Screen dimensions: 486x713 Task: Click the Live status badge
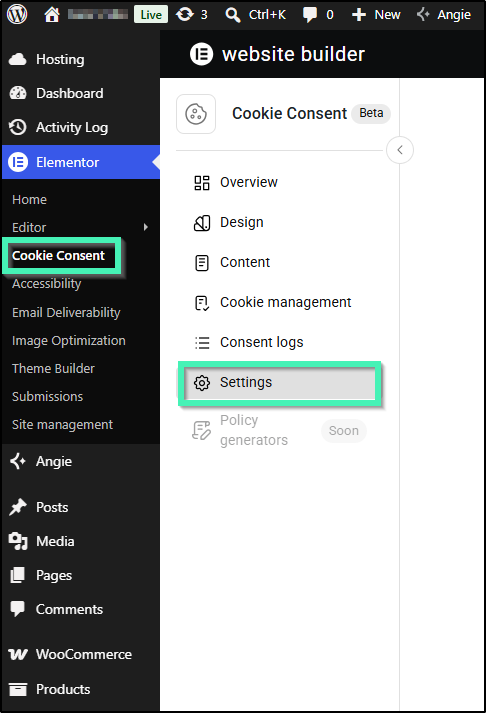(x=151, y=15)
